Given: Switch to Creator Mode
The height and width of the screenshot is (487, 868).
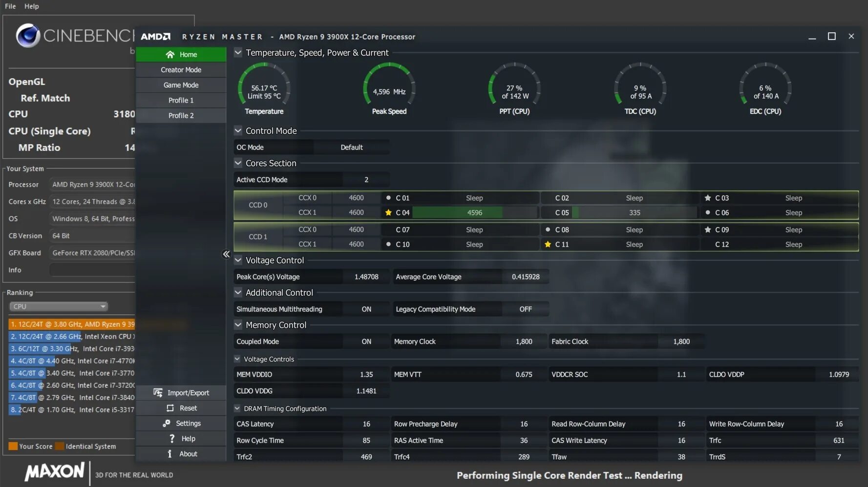Looking at the screenshot, I should [181, 70].
